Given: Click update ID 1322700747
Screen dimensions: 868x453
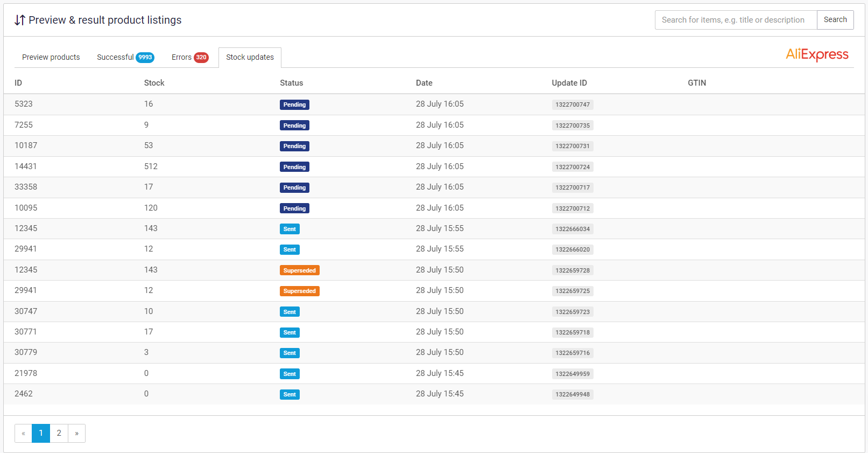Looking at the screenshot, I should (x=573, y=104).
